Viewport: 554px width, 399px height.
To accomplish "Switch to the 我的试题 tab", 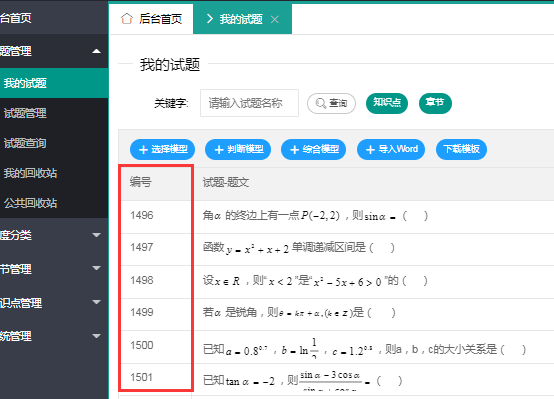I will 242,19.
